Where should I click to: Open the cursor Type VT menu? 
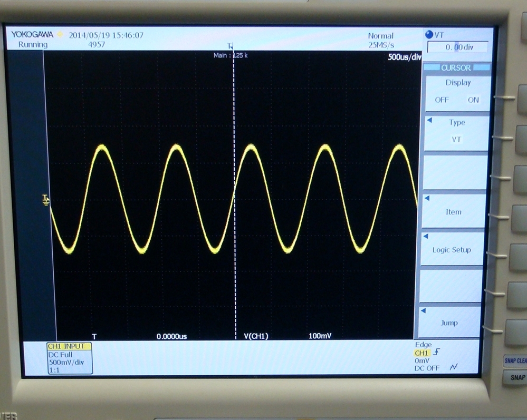coord(456,133)
